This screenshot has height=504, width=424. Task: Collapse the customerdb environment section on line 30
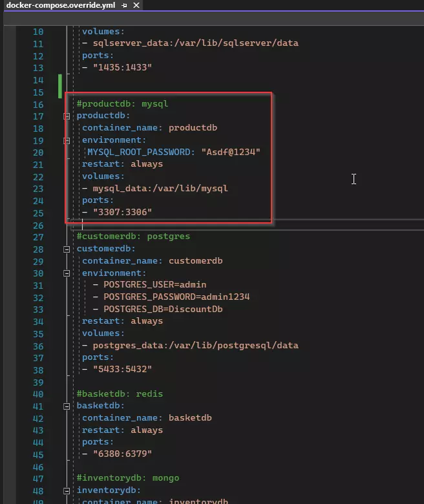coord(67,273)
